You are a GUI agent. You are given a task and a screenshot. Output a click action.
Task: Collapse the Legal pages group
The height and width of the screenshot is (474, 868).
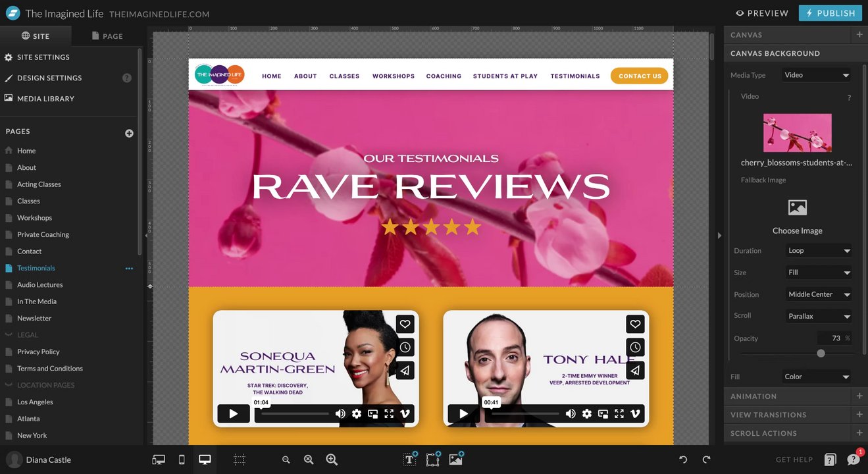click(x=9, y=335)
